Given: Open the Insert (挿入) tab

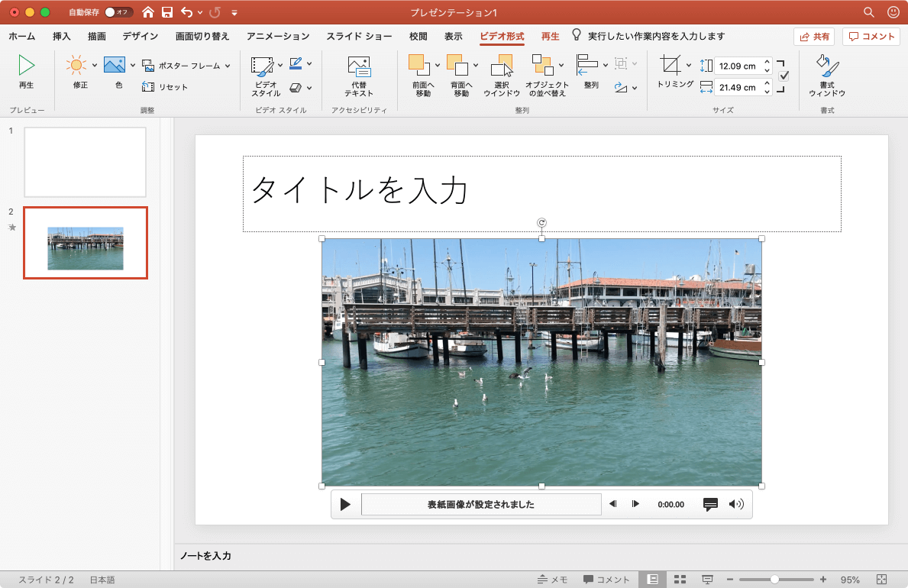Looking at the screenshot, I should [62, 36].
